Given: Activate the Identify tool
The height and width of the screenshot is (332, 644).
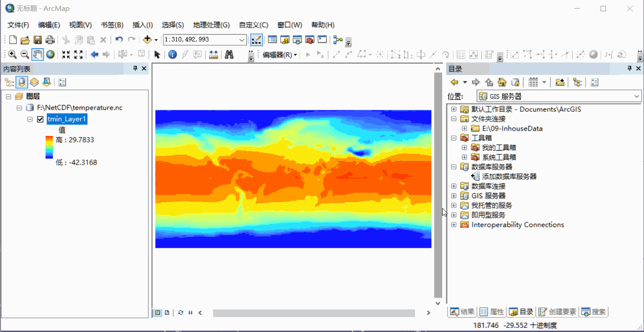Looking at the screenshot, I should tap(172, 55).
